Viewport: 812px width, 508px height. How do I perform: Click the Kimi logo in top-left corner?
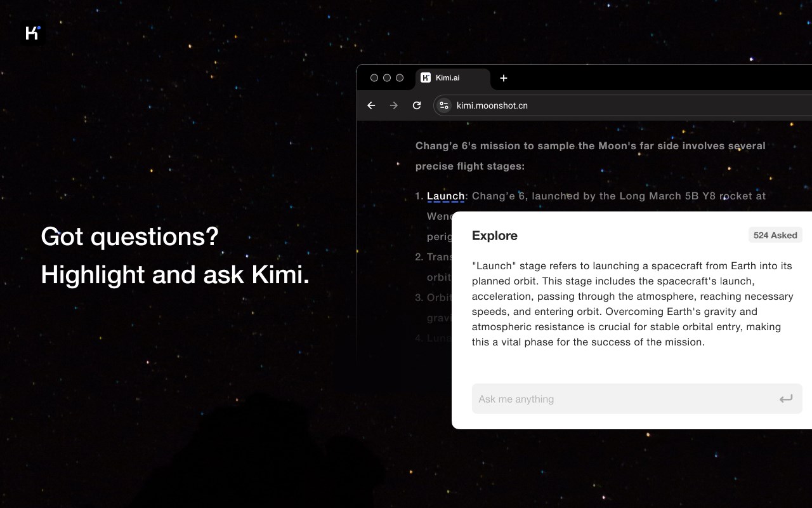coord(32,33)
